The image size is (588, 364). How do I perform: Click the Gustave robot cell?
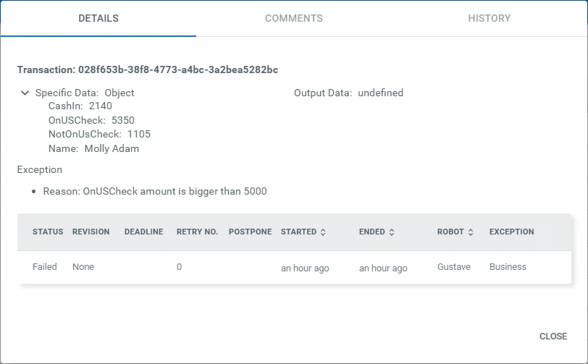454,267
